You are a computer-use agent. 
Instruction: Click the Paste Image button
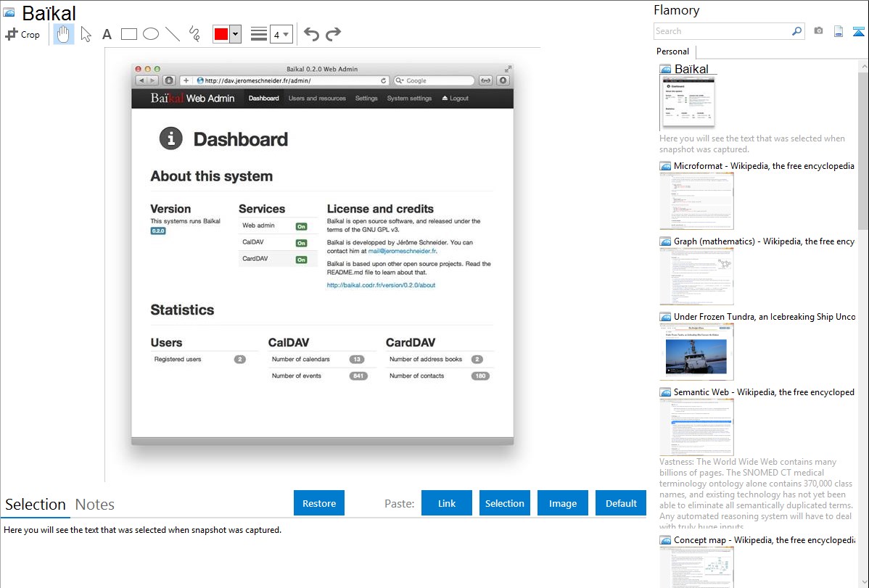tap(562, 503)
